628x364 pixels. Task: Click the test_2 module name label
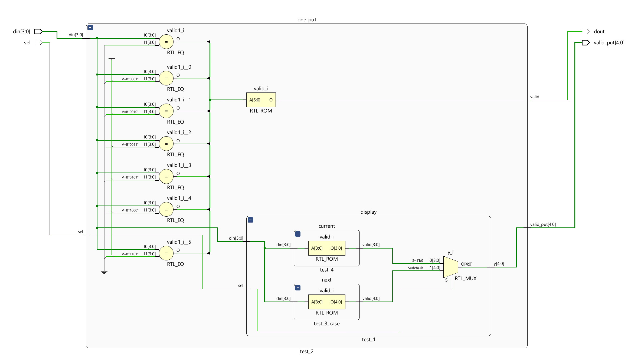point(307,351)
